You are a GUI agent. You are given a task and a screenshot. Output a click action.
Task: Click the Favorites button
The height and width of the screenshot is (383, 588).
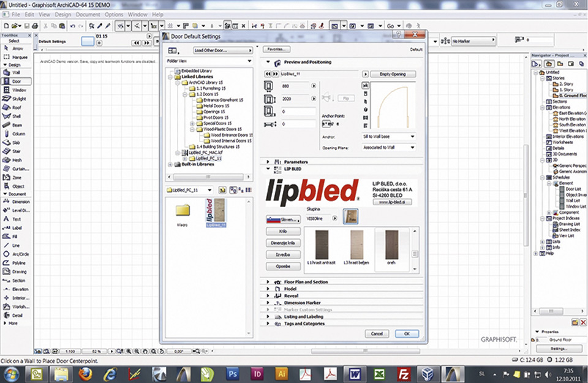pos(276,49)
